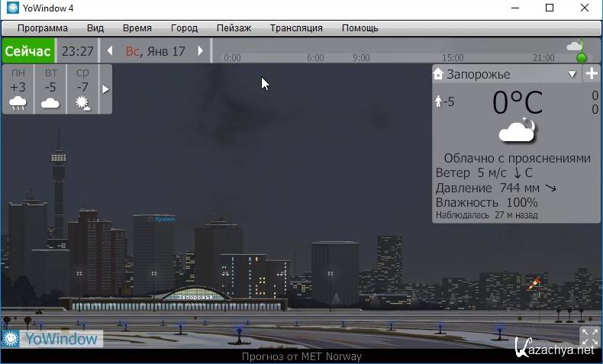Click the green time slider handle
Viewport: 603px width, 364px height.
[582, 58]
